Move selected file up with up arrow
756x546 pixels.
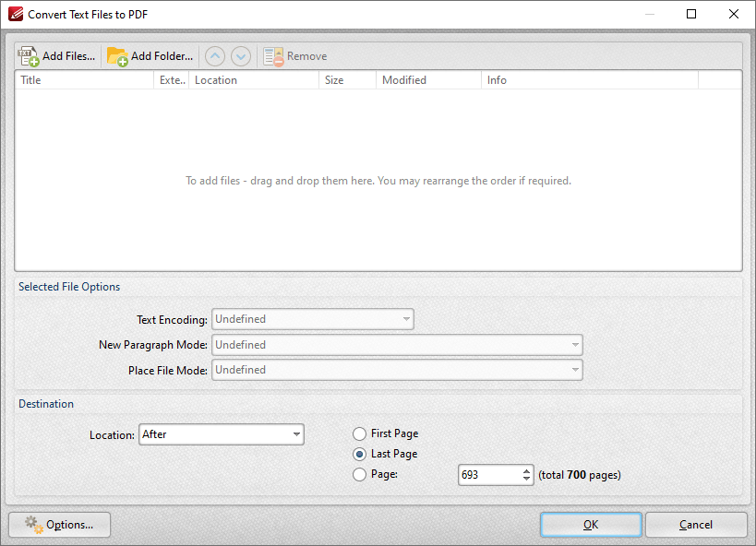click(x=215, y=56)
